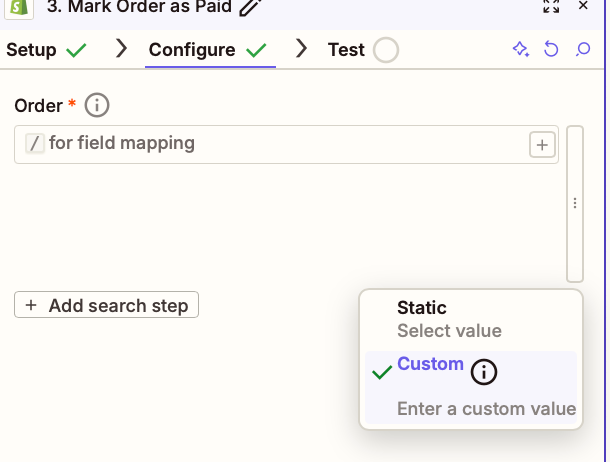Click the chevron between Setup and Configure
This screenshot has height=462, width=610.
(x=122, y=49)
